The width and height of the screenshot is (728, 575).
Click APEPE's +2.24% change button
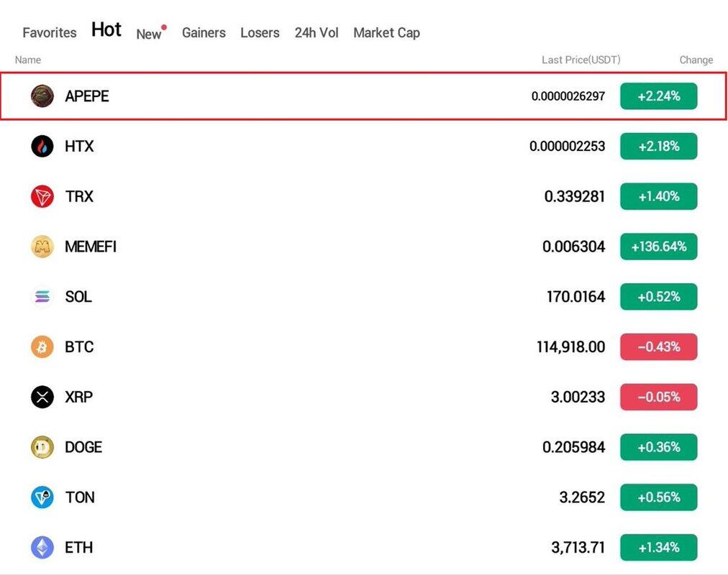pos(659,96)
